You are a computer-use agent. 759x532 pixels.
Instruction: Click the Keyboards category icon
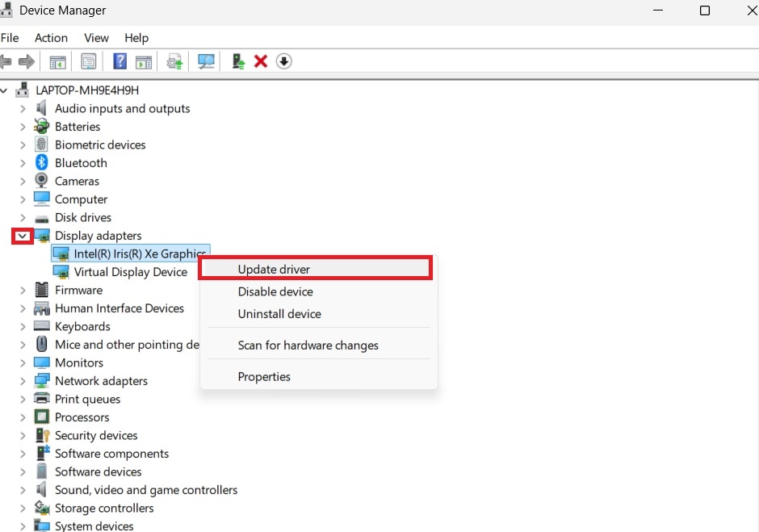(x=42, y=326)
